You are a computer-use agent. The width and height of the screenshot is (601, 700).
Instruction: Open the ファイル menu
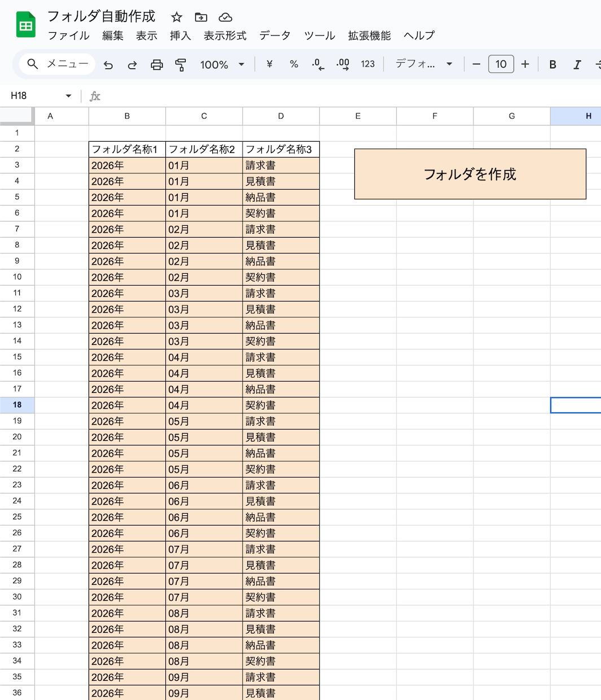[x=68, y=36]
